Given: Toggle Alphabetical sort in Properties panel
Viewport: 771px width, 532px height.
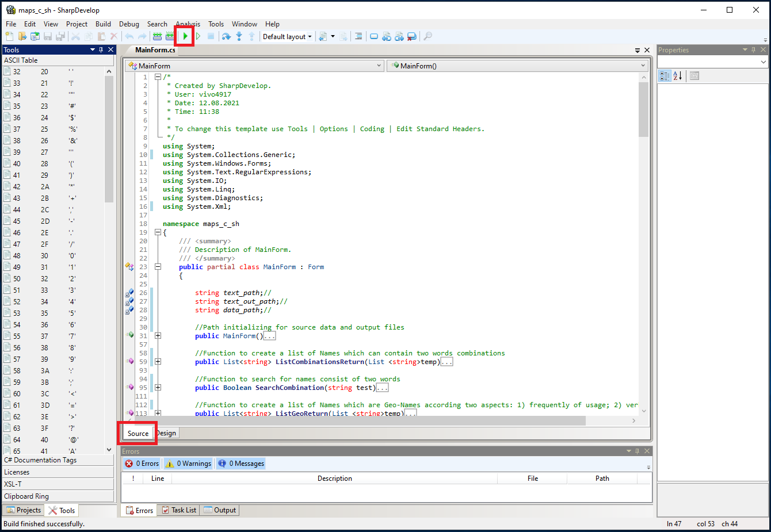Looking at the screenshot, I should [678, 75].
